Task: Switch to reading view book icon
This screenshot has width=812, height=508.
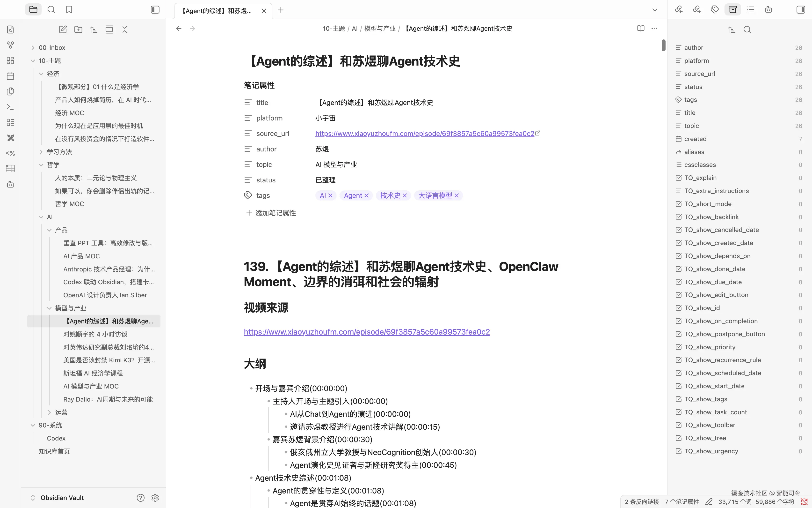Action: click(641, 29)
